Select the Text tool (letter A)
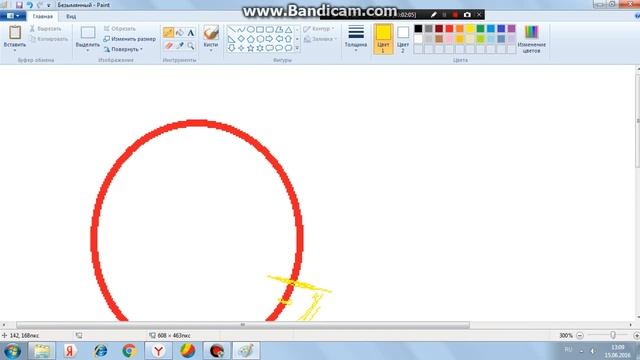Viewport: 640px width, 360px height. click(191, 33)
